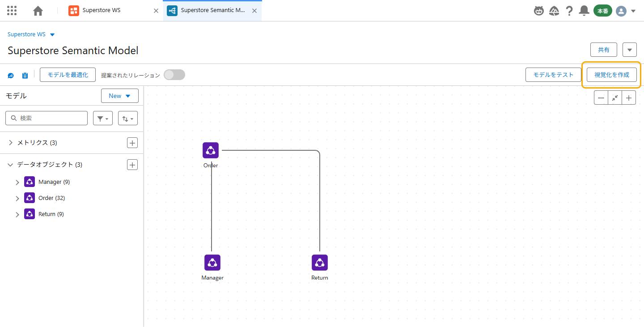Go to Home via house icon
Image resolution: width=644 pixels, height=327 pixels.
38,11
